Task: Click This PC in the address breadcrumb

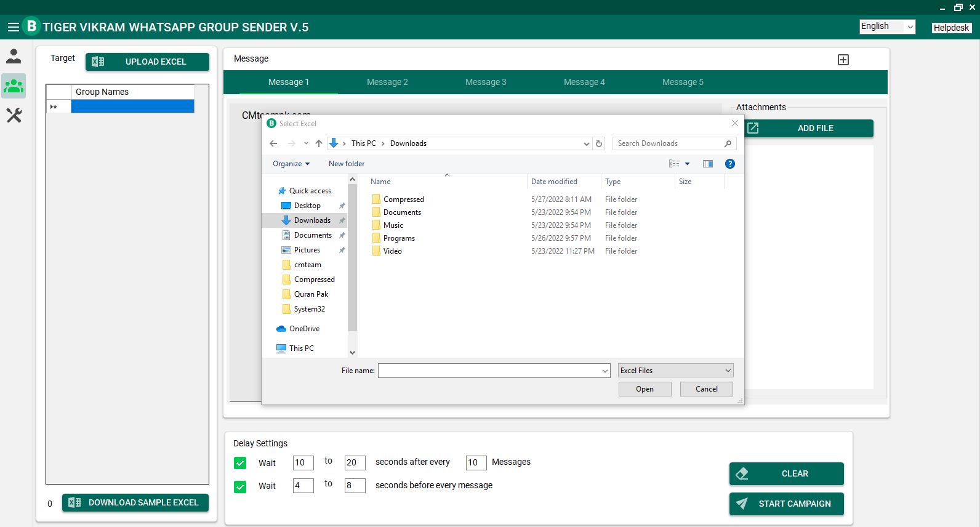Action: 364,143
